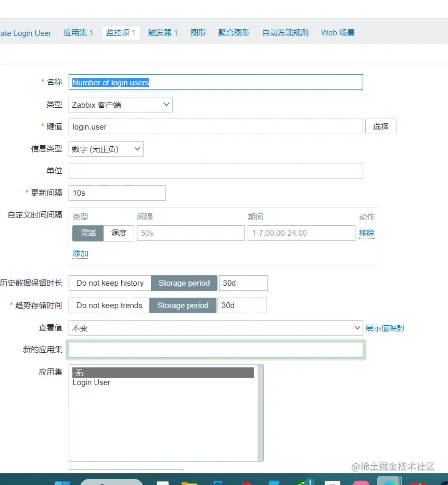Open the 聚合图形 tab
This screenshot has height=485, width=448.
coord(234,32)
